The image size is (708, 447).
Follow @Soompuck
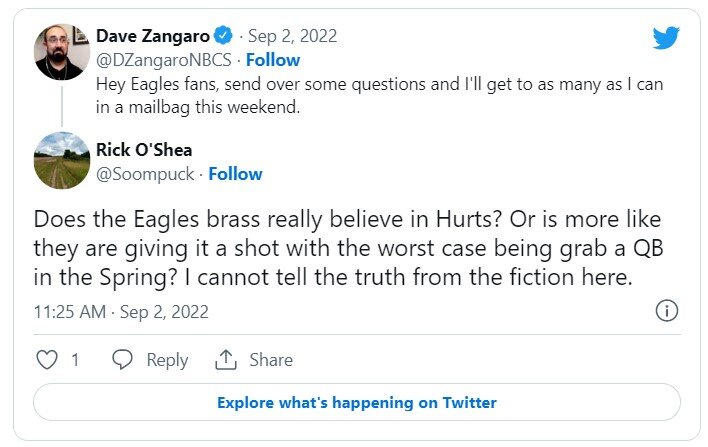[x=235, y=174]
